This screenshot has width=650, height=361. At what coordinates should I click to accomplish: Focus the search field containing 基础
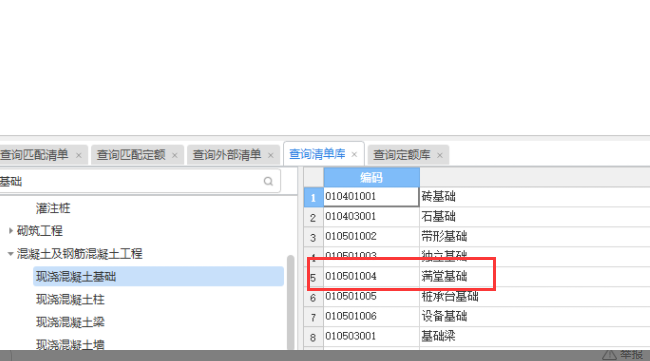pyautogui.click(x=140, y=181)
